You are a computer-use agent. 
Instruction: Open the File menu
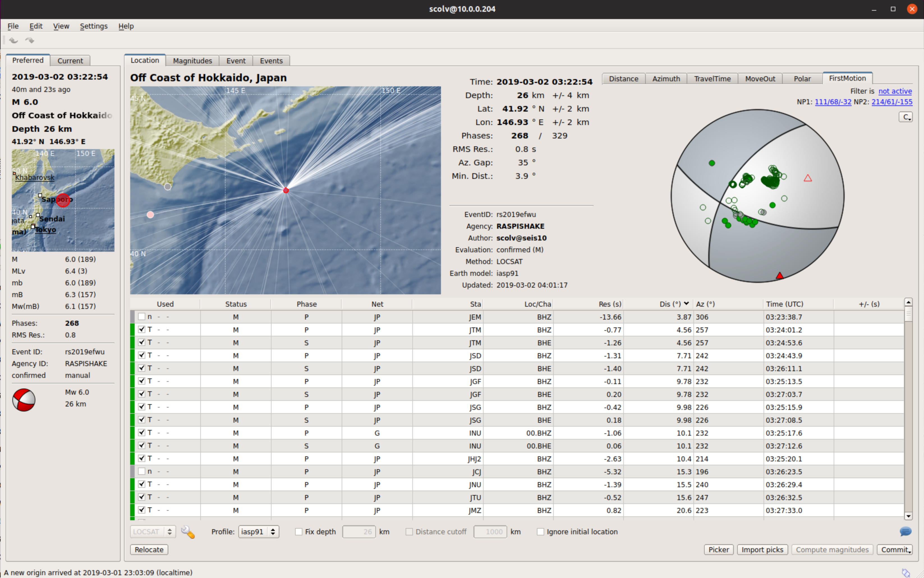coord(13,26)
